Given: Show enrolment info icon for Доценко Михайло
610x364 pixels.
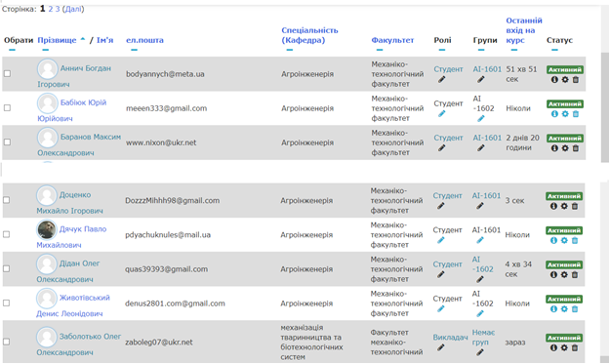Looking at the screenshot, I should click(553, 206).
